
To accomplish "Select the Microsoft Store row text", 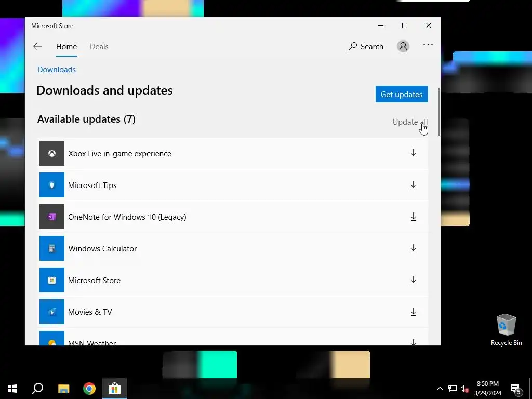I will point(95,281).
